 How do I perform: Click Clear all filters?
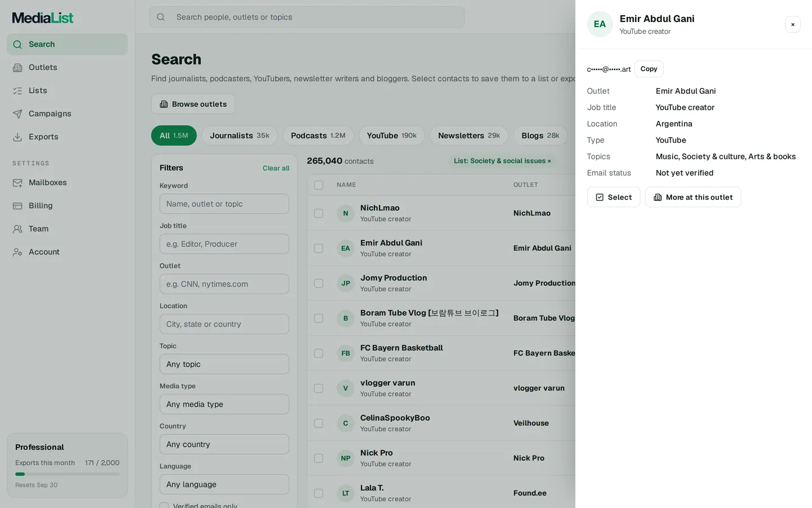pyautogui.click(x=276, y=168)
